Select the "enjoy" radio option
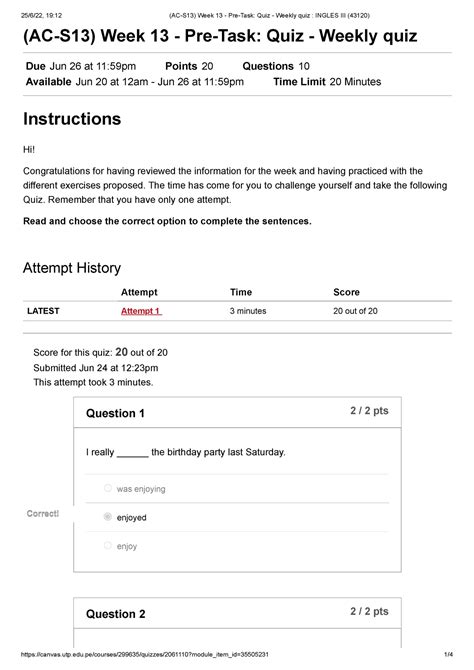This screenshot has height=670, width=474. pos(108,545)
